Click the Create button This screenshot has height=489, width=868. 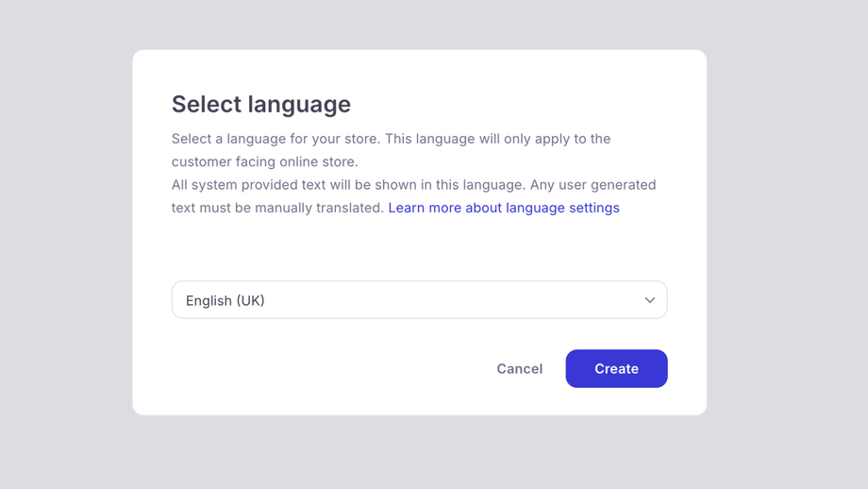pos(616,369)
